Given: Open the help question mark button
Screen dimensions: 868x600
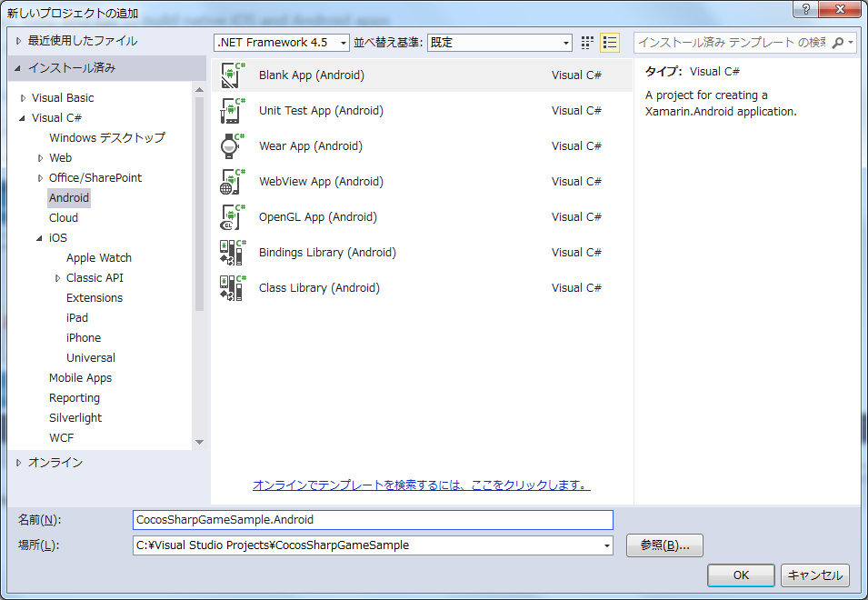Looking at the screenshot, I should [806, 9].
